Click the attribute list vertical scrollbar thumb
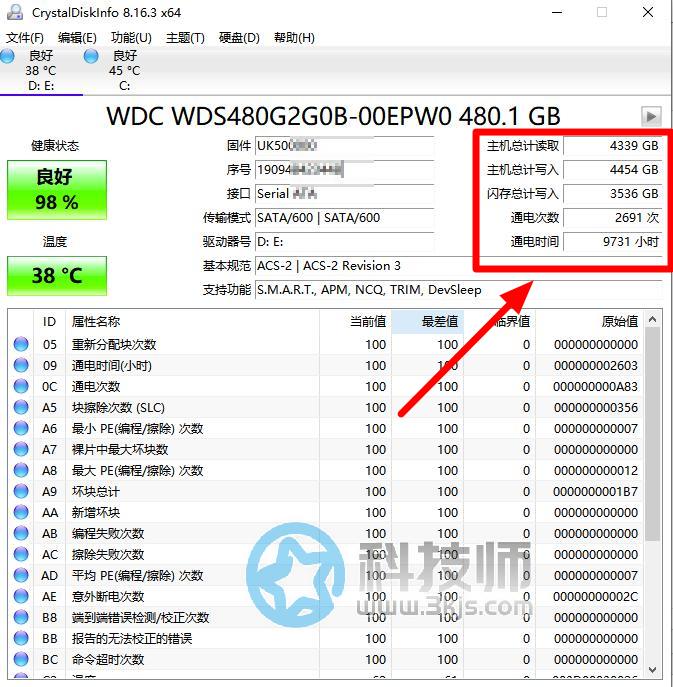 click(x=652, y=435)
